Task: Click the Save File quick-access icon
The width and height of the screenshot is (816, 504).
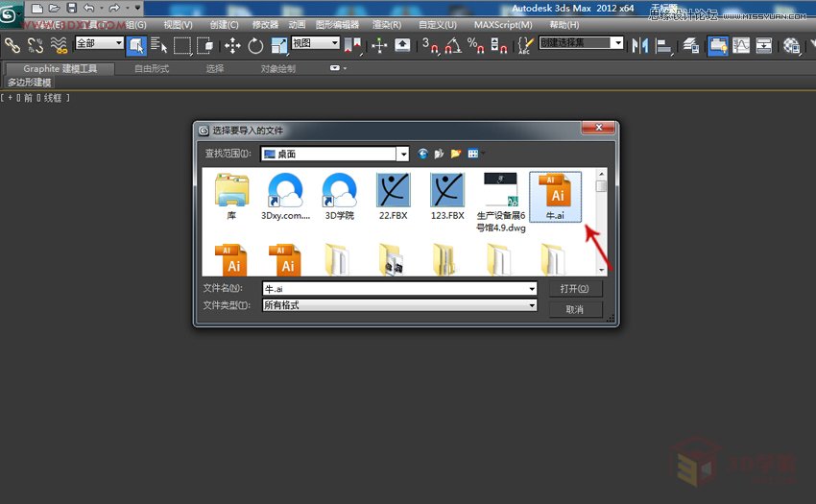Action: [72, 8]
